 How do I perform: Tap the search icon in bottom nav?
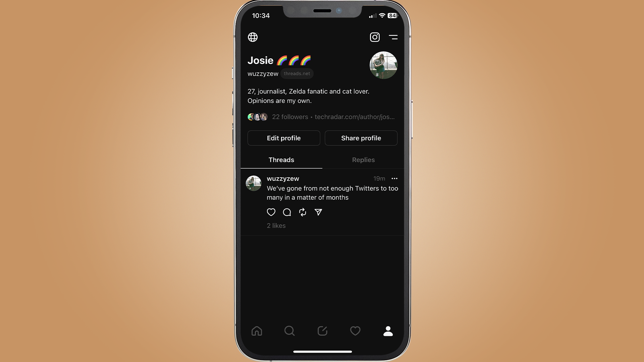(x=289, y=331)
